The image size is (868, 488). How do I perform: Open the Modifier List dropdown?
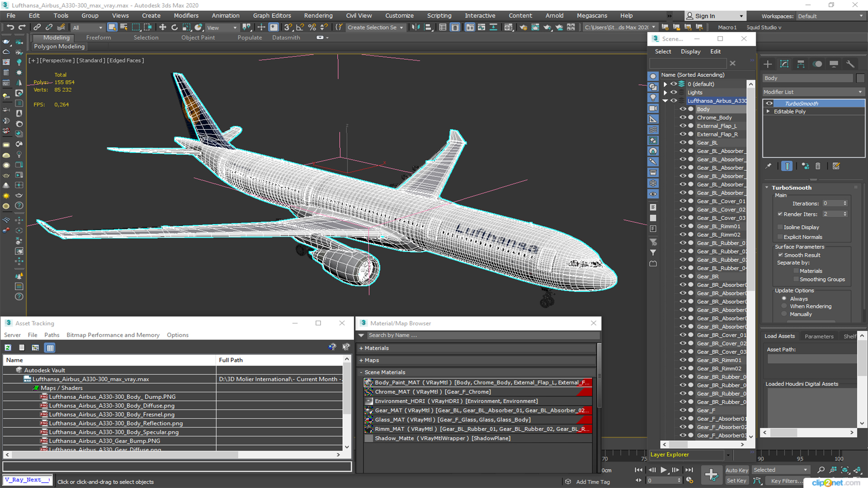point(813,92)
